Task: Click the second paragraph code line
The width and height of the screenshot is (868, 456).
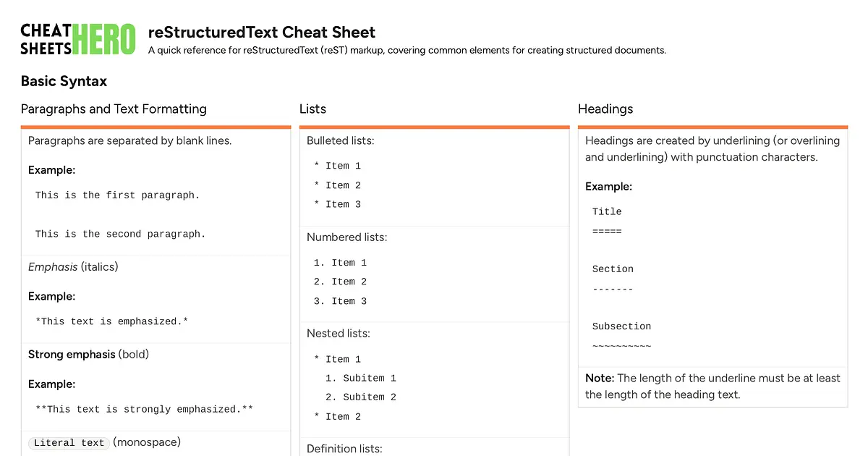Action: 120,234
